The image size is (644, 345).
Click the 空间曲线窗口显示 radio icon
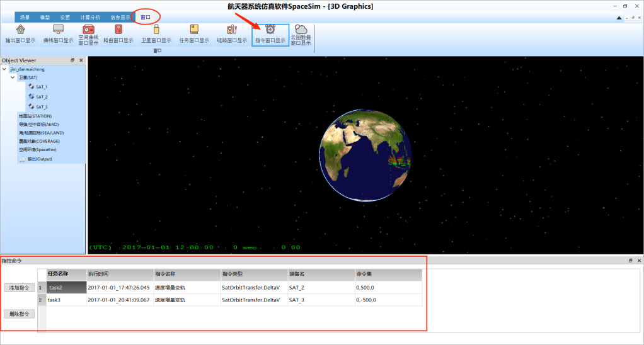coord(88,29)
